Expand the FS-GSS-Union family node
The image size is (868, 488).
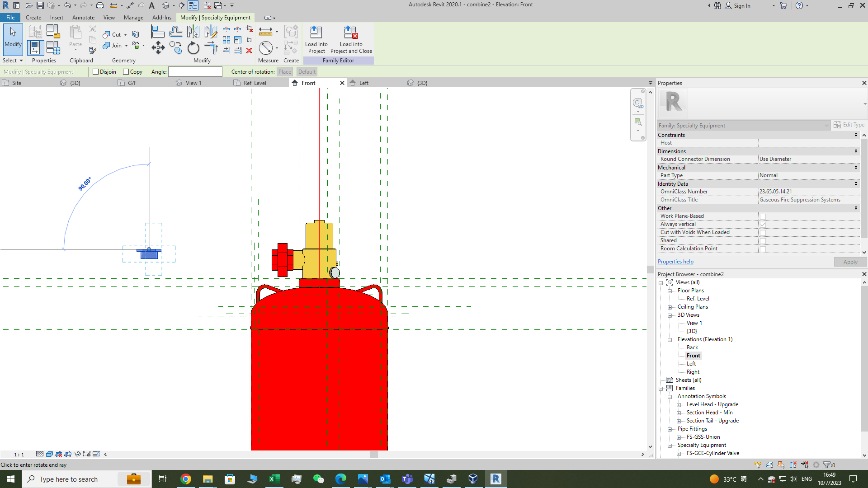click(x=679, y=437)
